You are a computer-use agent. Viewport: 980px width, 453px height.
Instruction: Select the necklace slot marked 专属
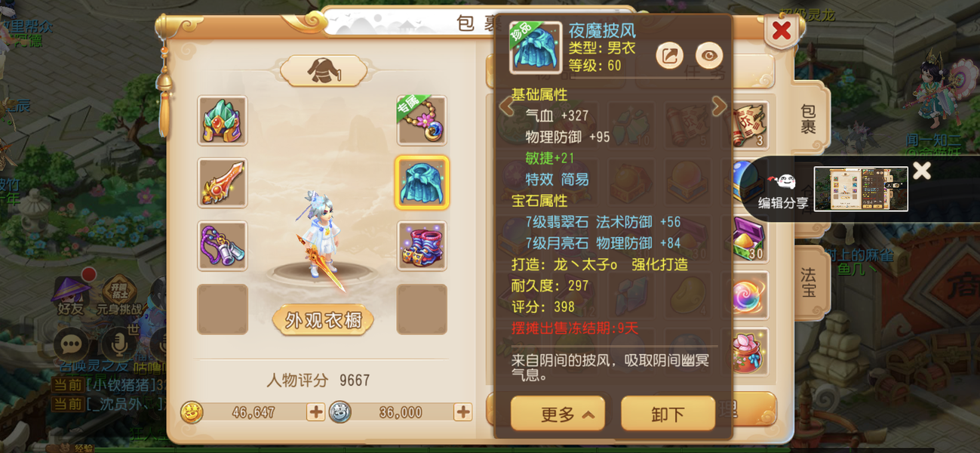click(x=422, y=121)
